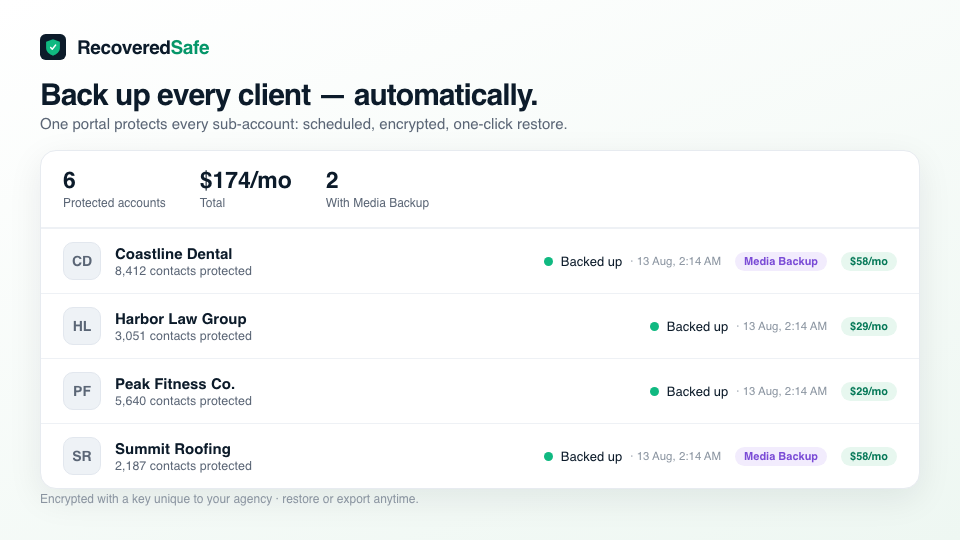Select the PF avatar for Peak Fitness Co.
The height and width of the screenshot is (540, 960).
click(x=82, y=391)
